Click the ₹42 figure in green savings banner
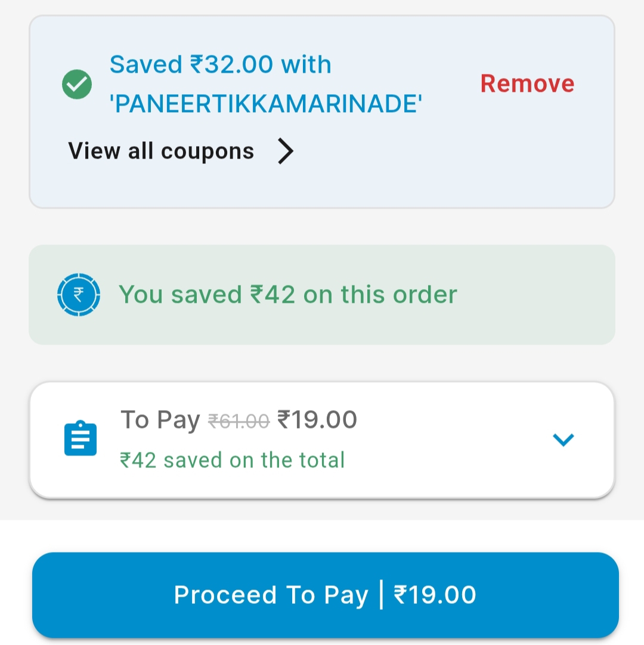The width and height of the screenshot is (644, 645). tap(273, 294)
